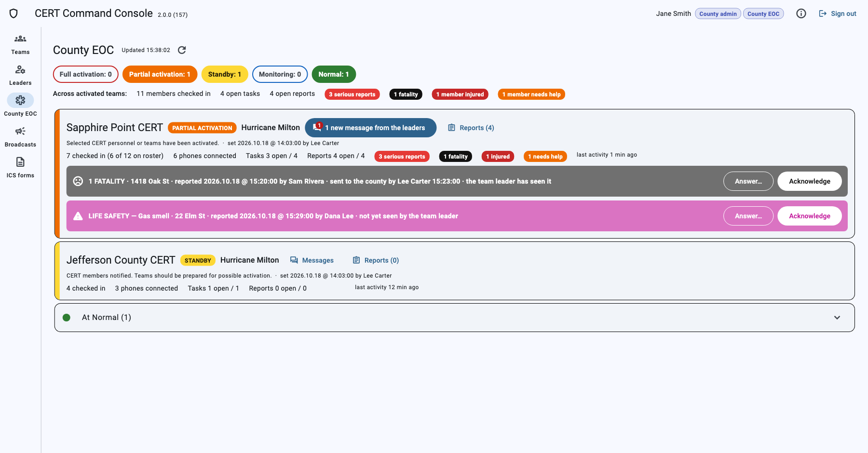Sign out of the console

click(x=838, y=13)
